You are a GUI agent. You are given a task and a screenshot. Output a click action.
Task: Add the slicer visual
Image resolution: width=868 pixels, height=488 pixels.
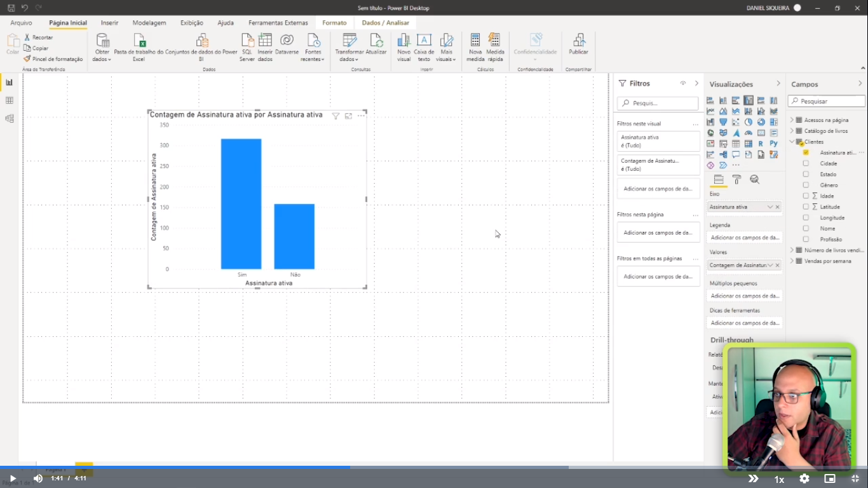coord(723,144)
